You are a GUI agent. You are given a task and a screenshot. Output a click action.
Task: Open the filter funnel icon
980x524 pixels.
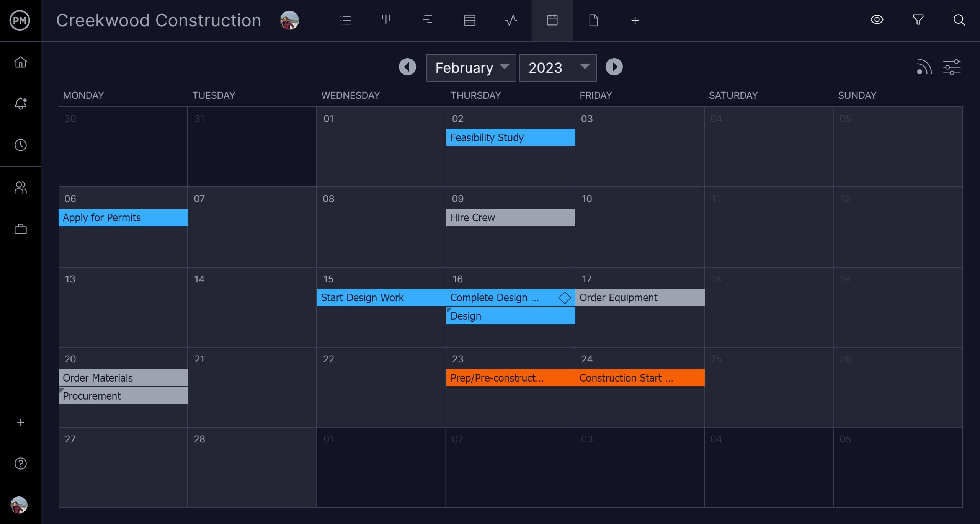(x=918, y=20)
